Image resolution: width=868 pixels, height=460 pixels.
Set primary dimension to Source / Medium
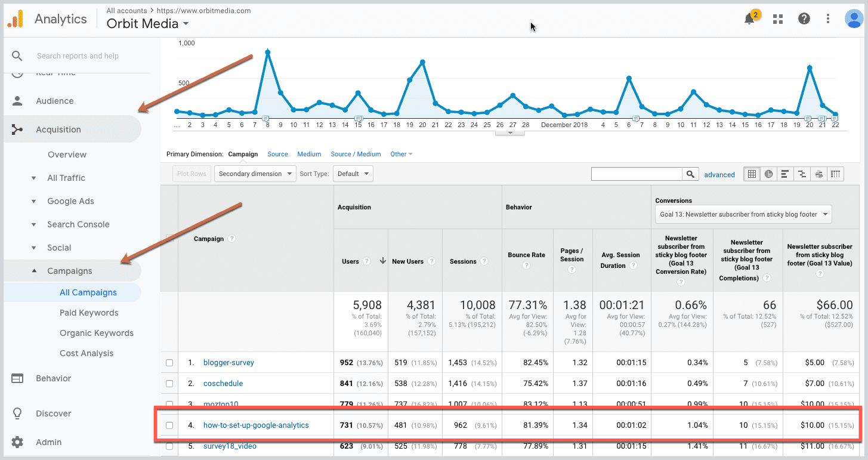356,154
